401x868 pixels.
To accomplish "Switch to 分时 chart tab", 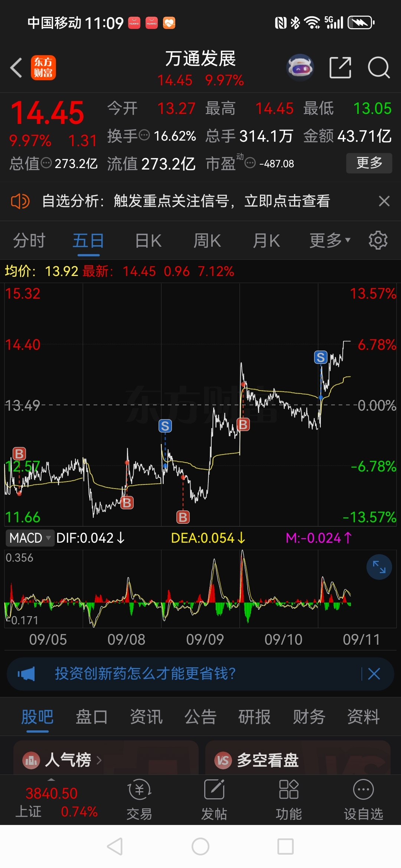I will 29,240.
